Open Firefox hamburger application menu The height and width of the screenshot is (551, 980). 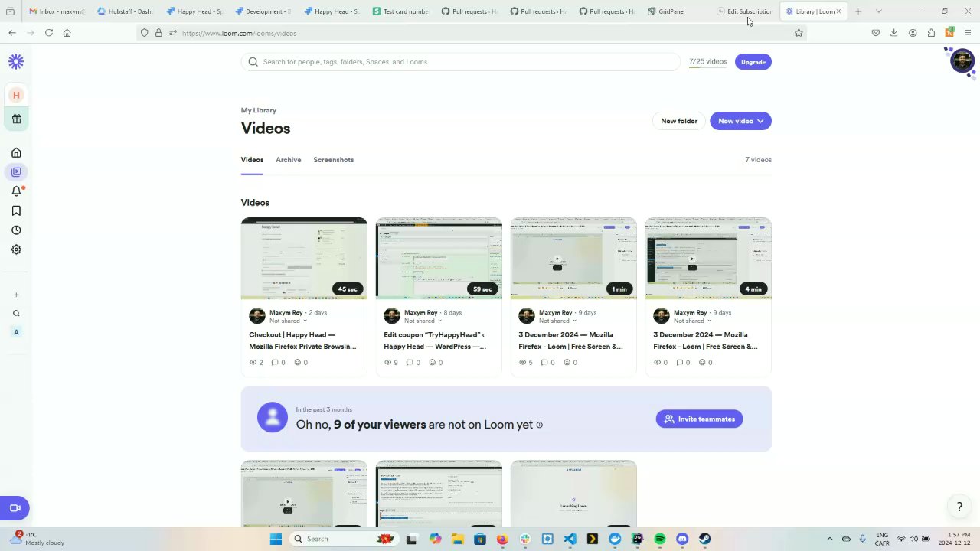[x=968, y=33]
